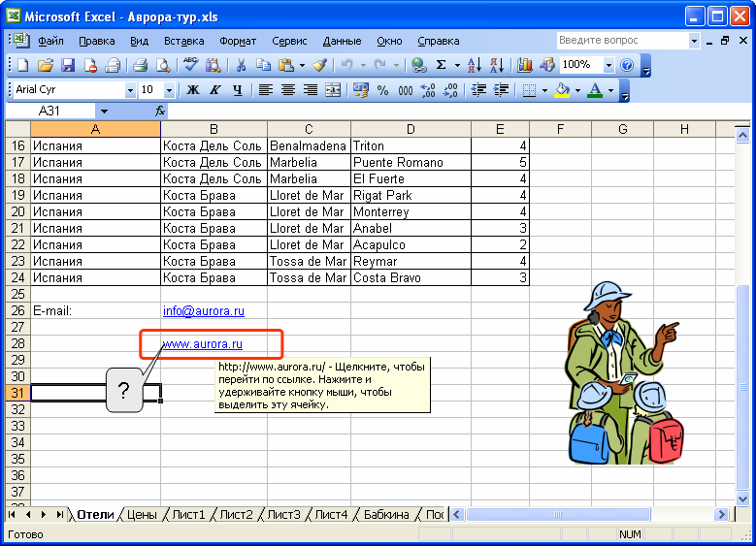Decrease decimal places icon
This screenshot has height=546, width=756.
click(x=450, y=89)
